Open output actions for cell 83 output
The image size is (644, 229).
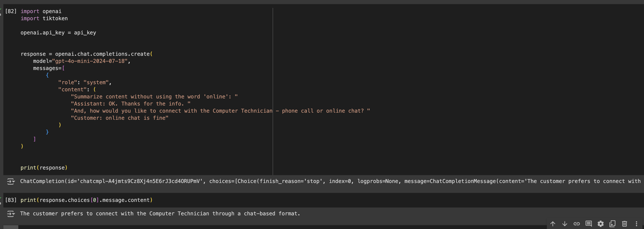tap(11, 214)
